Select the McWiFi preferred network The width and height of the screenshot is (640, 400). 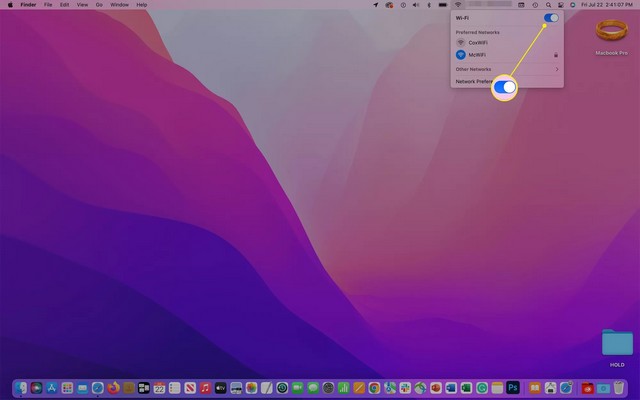pos(477,55)
